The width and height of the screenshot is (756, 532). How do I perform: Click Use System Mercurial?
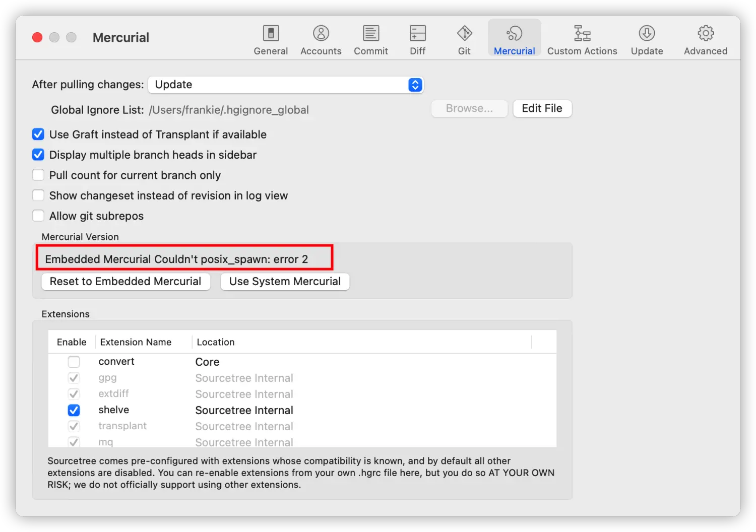pos(285,281)
